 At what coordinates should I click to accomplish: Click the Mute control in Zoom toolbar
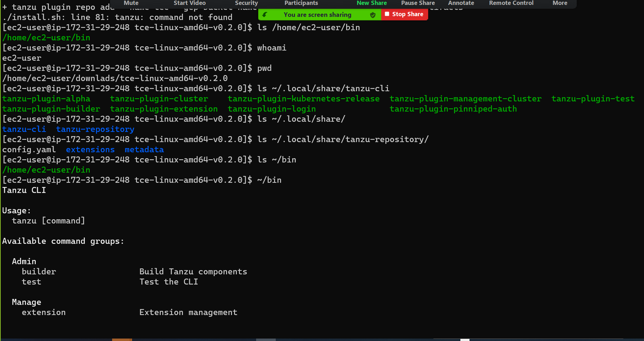pos(131,3)
